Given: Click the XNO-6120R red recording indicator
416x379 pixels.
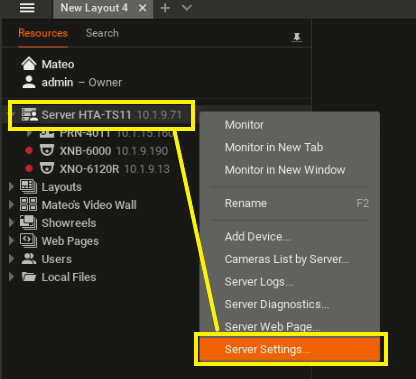Looking at the screenshot, I should [29, 169].
